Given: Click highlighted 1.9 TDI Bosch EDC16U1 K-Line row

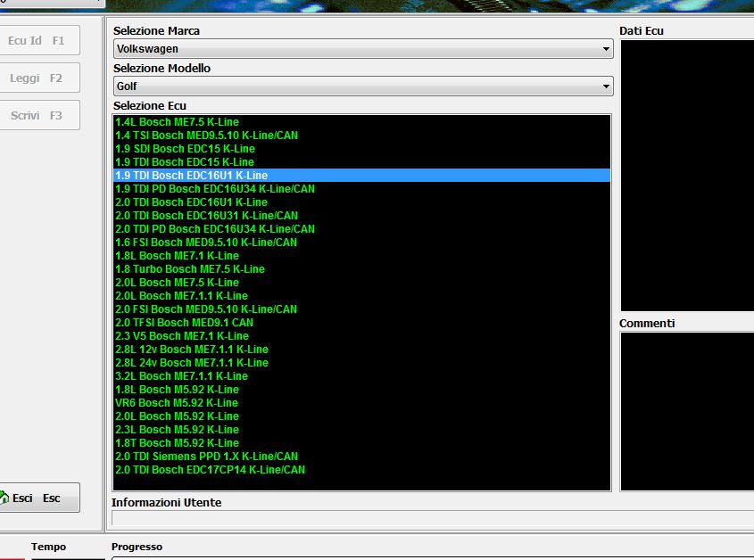Looking at the screenshot, I should point(361,176).
